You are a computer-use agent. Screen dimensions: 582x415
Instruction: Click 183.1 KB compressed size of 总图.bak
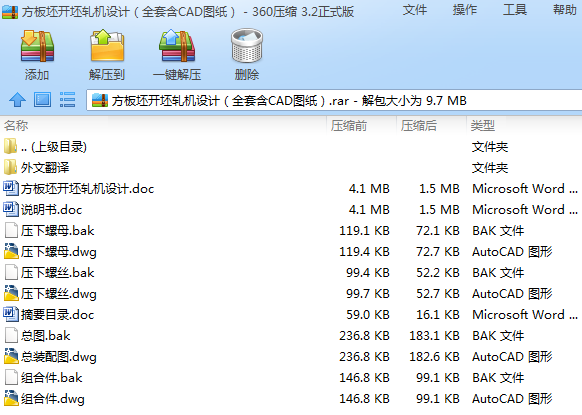[434, 336]
